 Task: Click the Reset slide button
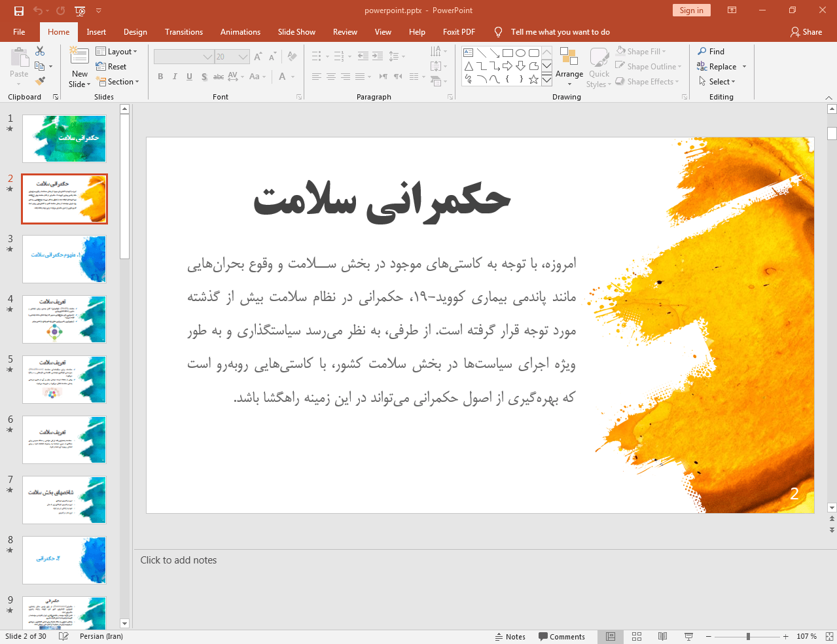(x=111, y=67)
